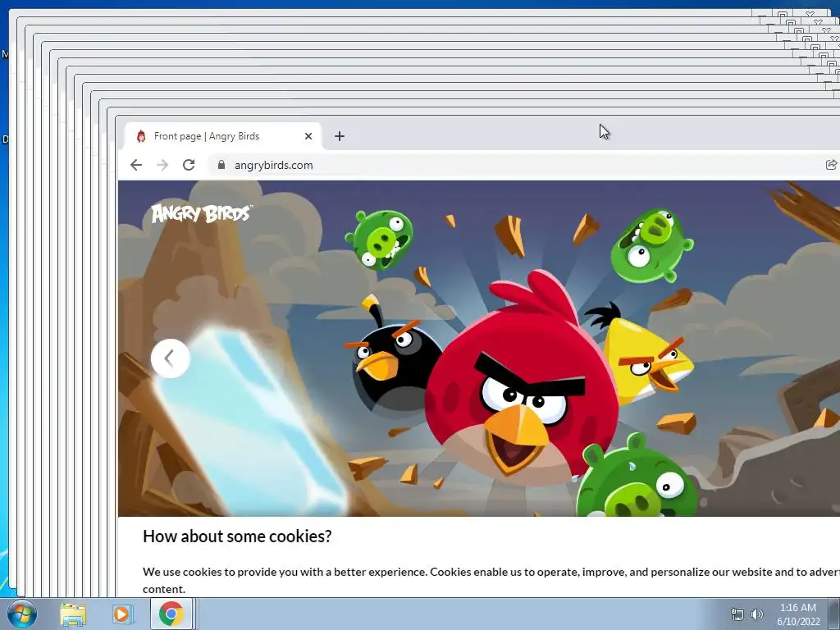
Task: Open the taskbar clock showing 1:16 AM
Action: [798, 614]
